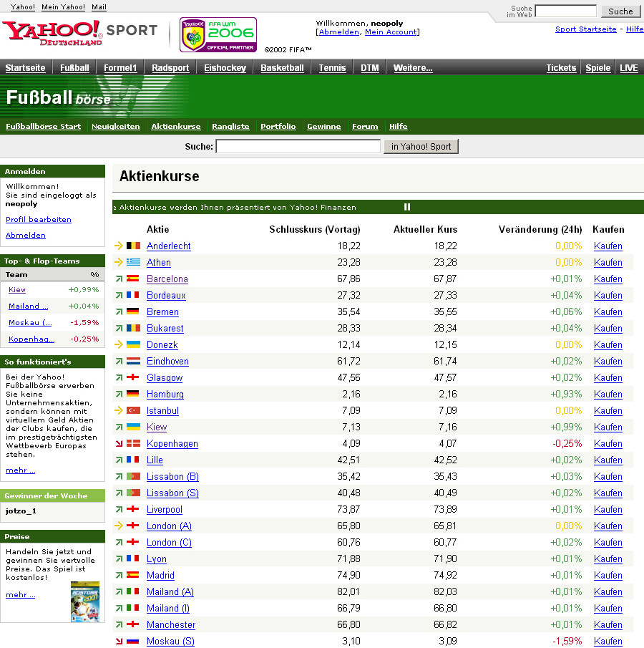Open the Mail link in top bar
Image resolution: width=644 pixels, height=648 pixels.
[x=99, y=7]
